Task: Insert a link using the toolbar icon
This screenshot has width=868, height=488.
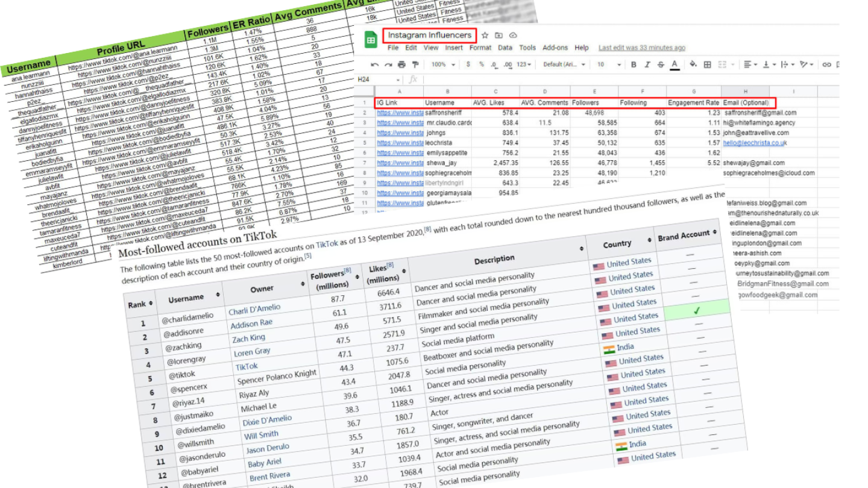Action: [x=826, y=64]
